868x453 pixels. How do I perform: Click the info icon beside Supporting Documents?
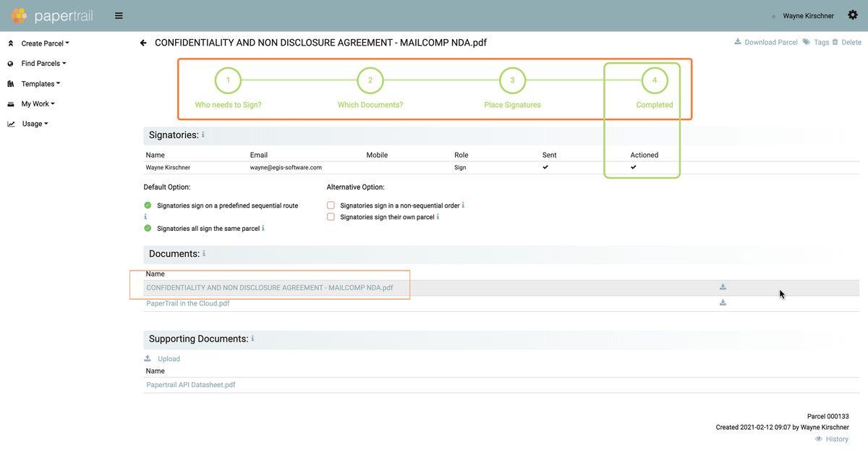[252, 339]
